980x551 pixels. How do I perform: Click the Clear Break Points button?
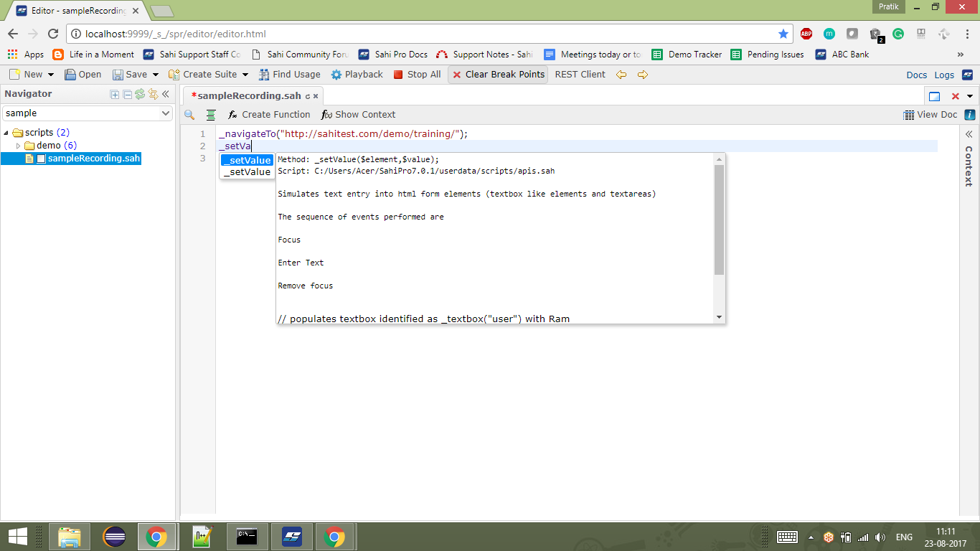tap(498, 75)
